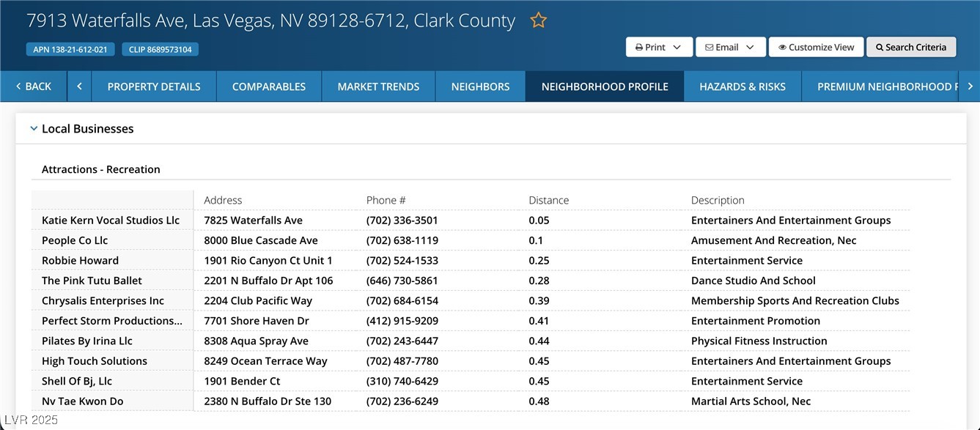
Task: Click The Pink Tutu Ballet business name
Action: (x=92, y=281)
